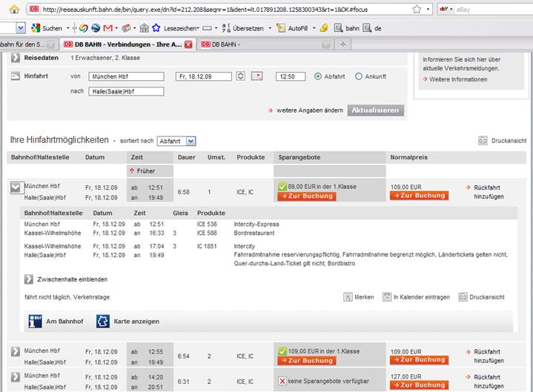Viewport: 533px width, 392px height.
Task: Expand Zwischenhalte einblenden
Action: [x=29, y=279]
